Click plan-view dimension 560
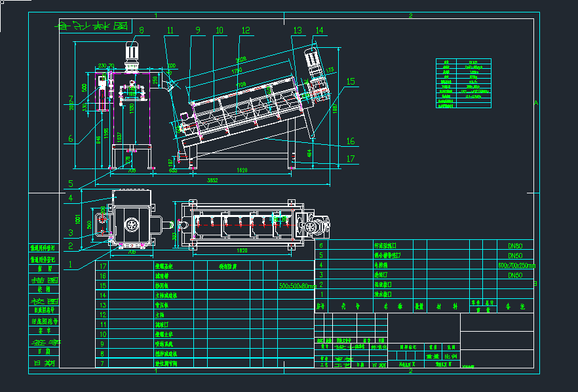Screen dimensions: 578x392 pyautogui.click(x=89, y=225)
